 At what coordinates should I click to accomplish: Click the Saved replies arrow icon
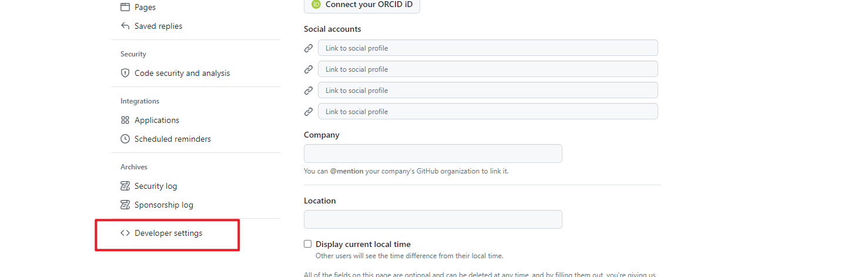125,26
